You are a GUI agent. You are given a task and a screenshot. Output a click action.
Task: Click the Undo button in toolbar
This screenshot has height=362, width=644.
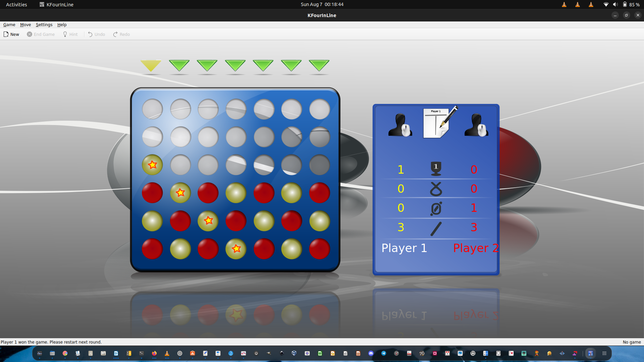coord(96,34)
